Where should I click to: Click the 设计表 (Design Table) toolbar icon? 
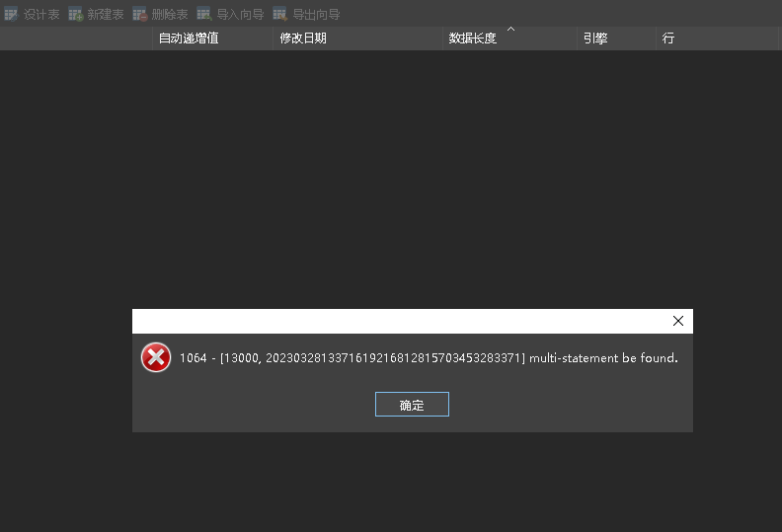pyautogui.click(x=11, y=14)
